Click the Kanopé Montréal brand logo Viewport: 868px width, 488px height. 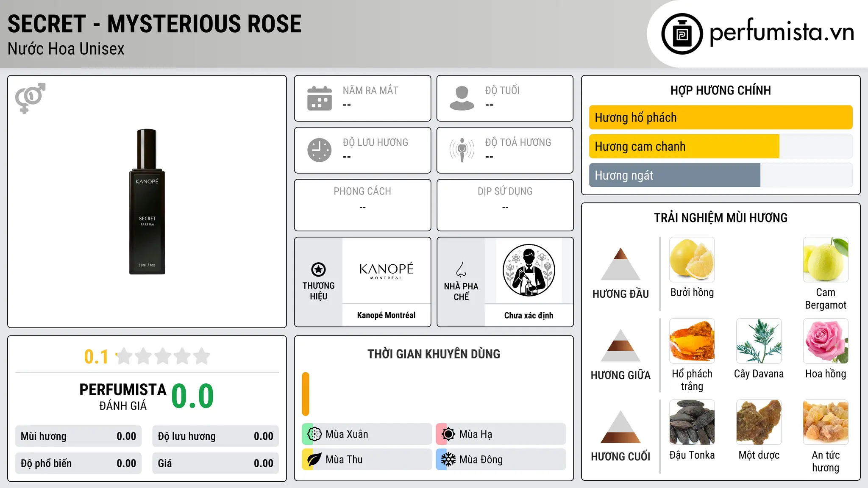(x=386, y=271)
